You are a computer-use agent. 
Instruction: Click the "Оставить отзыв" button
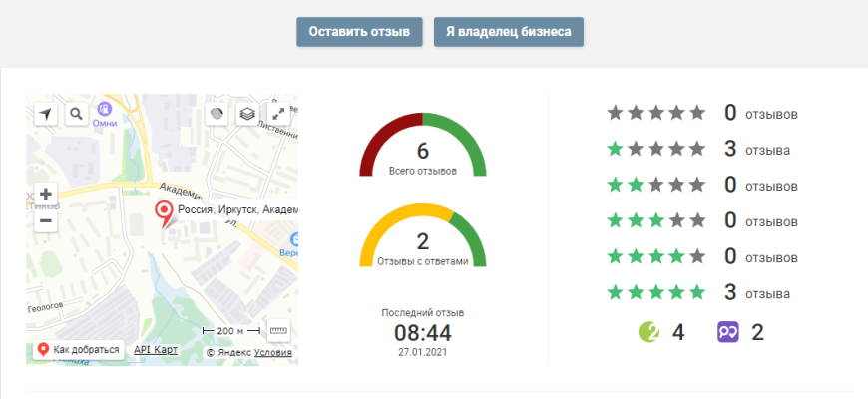(x=359, y=32)
